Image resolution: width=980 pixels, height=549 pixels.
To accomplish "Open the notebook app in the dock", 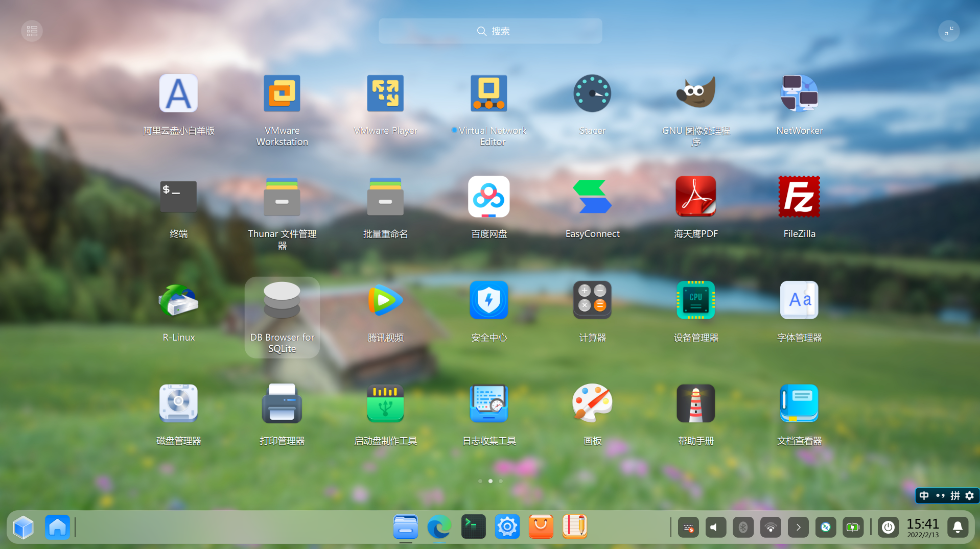I will (x=575, y=527).
